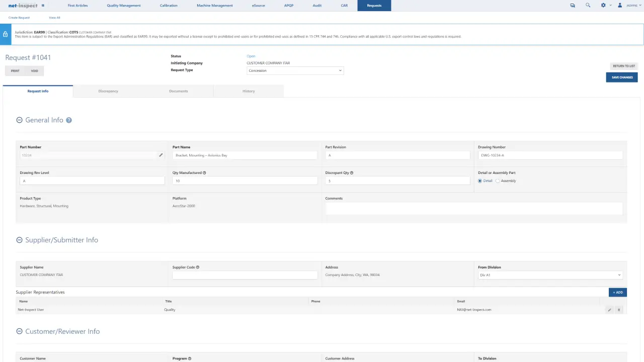Image resolution: width=644 pixels, height=362 pixels.
Task: Open the Request Type dropdown showing Concession
Action: [x=295, y=70]
